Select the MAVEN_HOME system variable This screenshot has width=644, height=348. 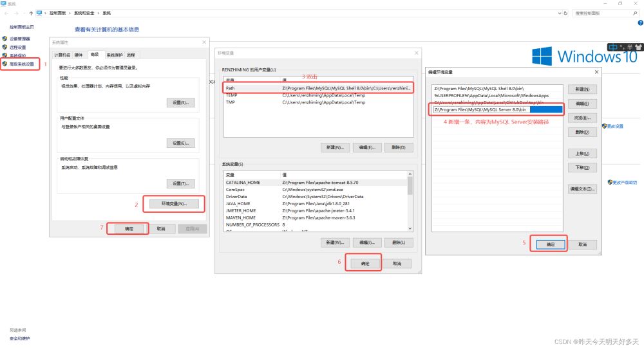point(316,217)
